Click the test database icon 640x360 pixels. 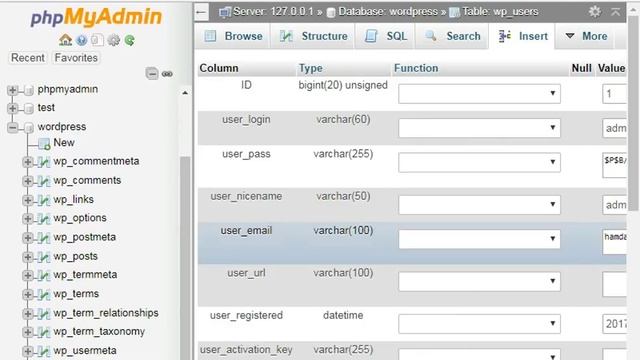(x=29, y=109)
